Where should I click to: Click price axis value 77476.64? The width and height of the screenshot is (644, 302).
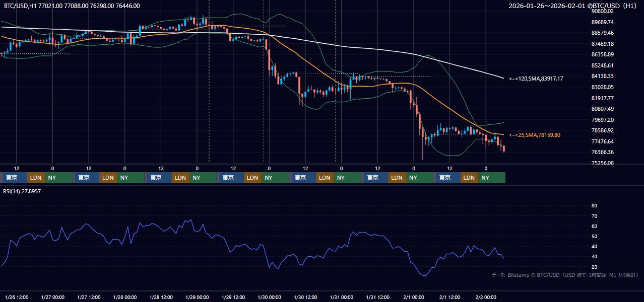pos(602,141)
